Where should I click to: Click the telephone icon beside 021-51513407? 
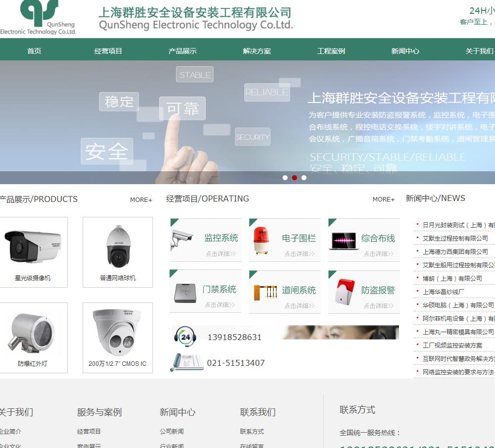186,362
